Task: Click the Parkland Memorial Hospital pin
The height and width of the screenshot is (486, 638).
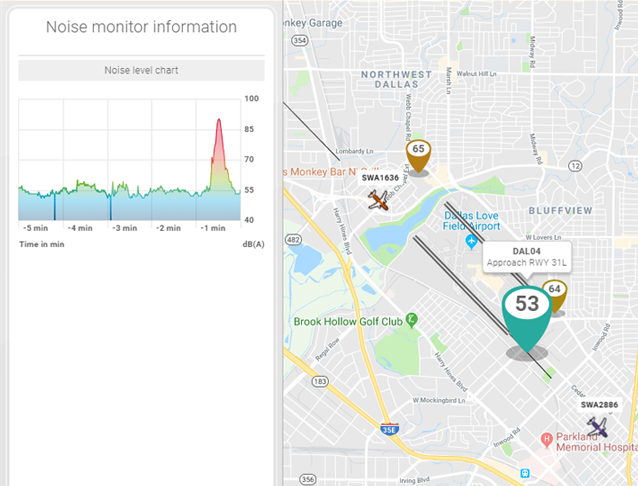Action: (547, 439)
